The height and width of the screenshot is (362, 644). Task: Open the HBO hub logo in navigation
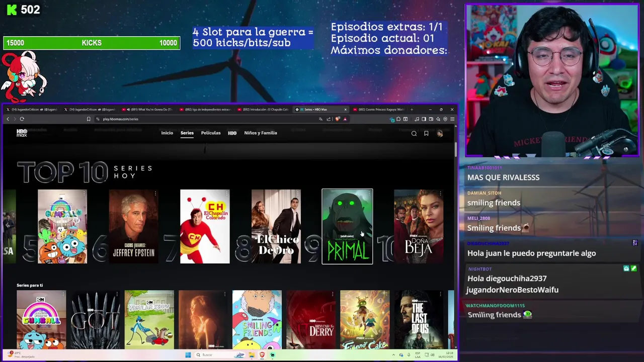[x=232, y=133]
